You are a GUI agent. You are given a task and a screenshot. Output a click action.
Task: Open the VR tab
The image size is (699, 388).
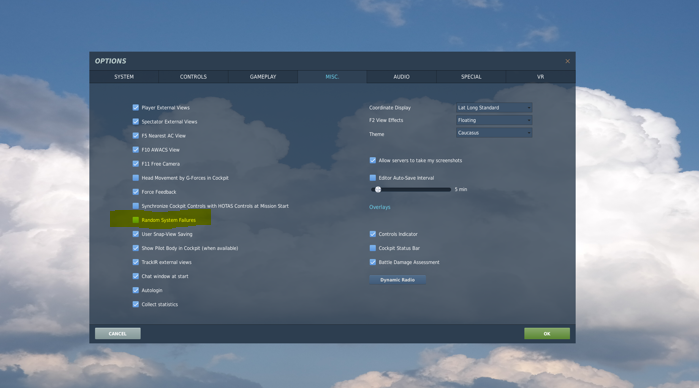tap(540, 77)
